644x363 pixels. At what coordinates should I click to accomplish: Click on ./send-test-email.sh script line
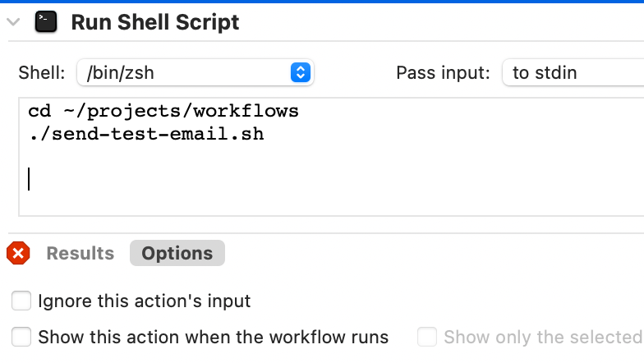pyautogui.click(x=146, y=135)
